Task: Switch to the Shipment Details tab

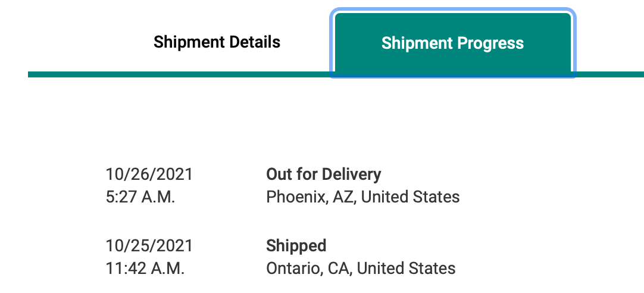Action: [217, 42]
